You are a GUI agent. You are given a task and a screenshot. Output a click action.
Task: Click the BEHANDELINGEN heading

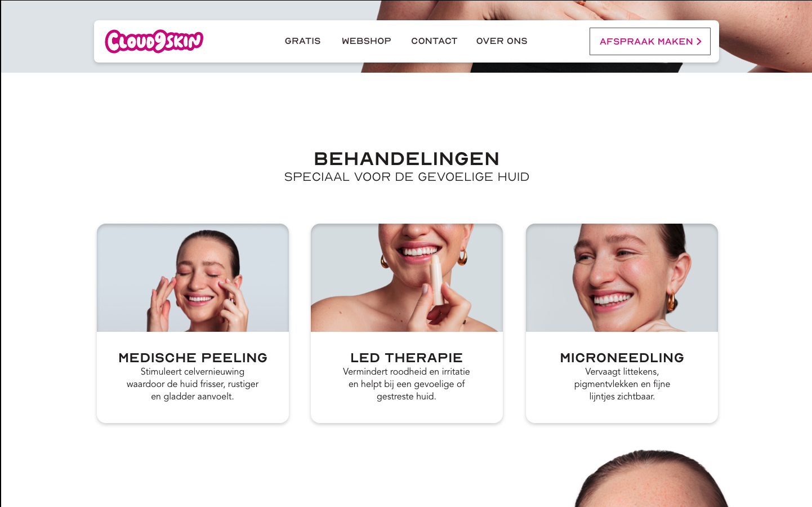407,159
